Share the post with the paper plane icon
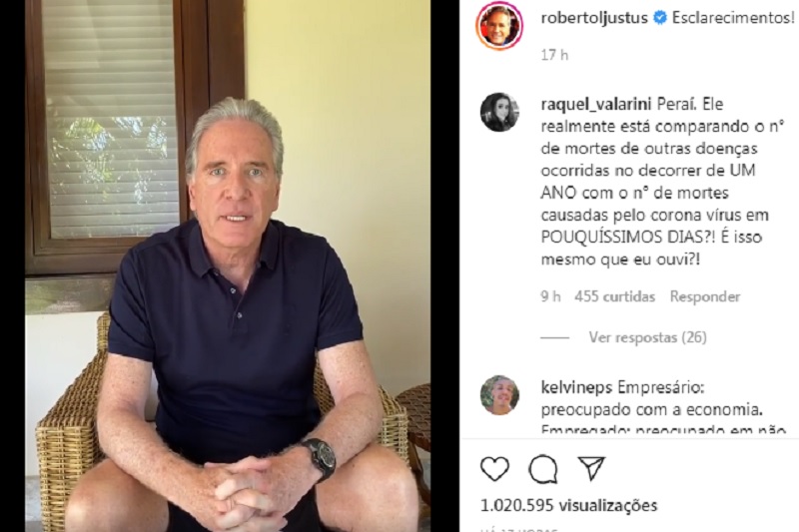The height and width of the screenshot is (532, 799). (591, 468)
